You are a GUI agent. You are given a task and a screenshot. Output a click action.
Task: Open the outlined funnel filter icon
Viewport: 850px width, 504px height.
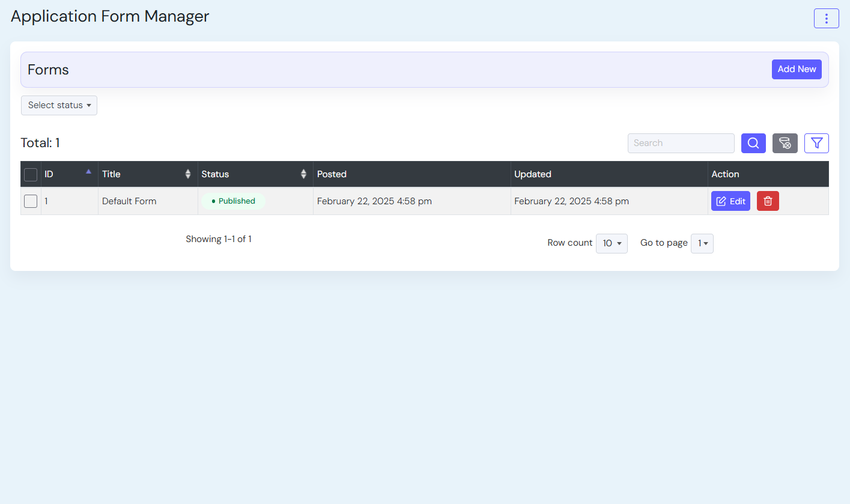816,143
